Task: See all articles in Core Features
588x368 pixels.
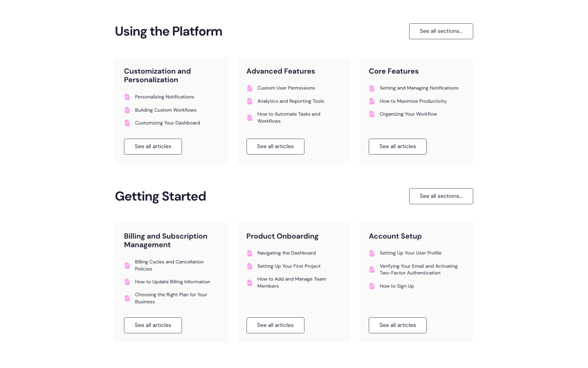Action: click(397, 146)
